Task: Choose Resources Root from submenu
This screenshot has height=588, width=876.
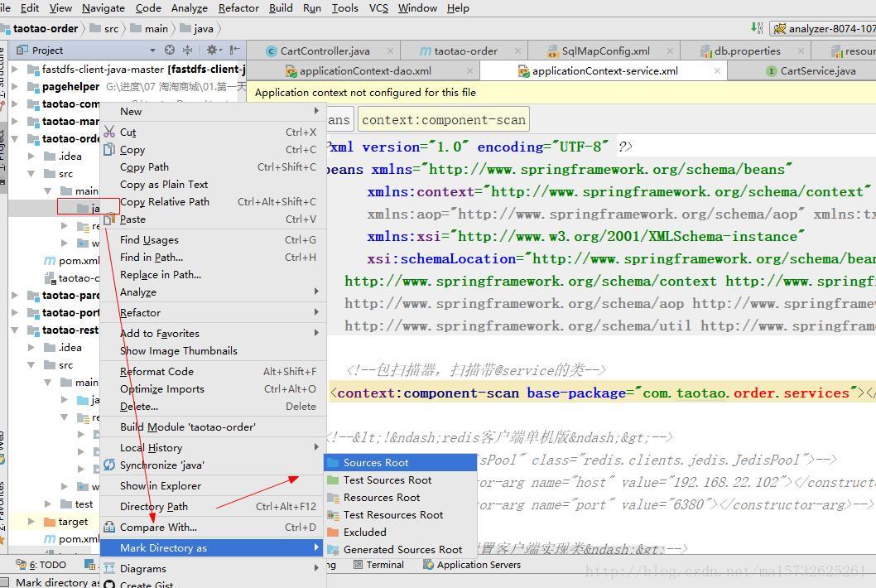Action: (400, 497)
